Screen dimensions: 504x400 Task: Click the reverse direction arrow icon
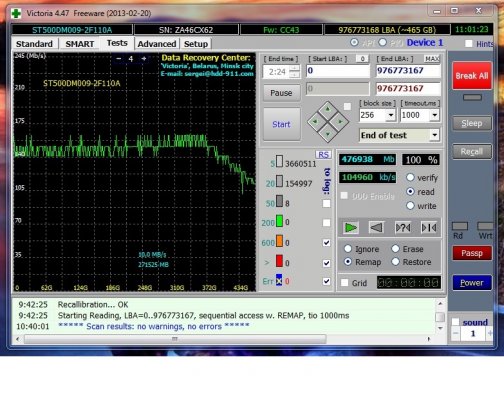pos(376,228)
